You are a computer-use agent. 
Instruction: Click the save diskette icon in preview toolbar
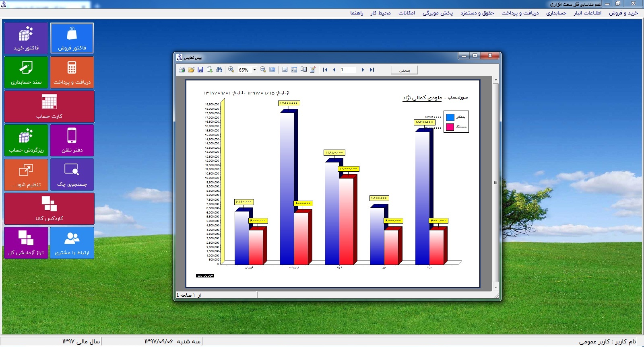click(x=200, y=70)
